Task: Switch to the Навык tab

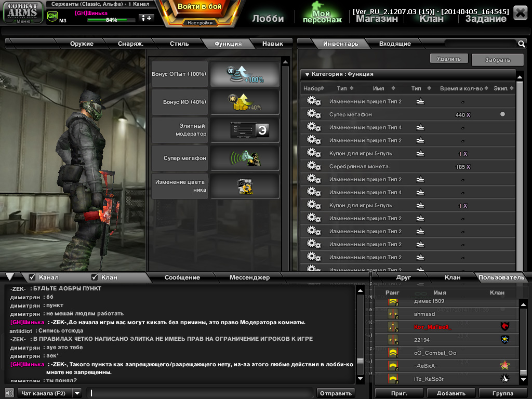Action: [272, 44]
